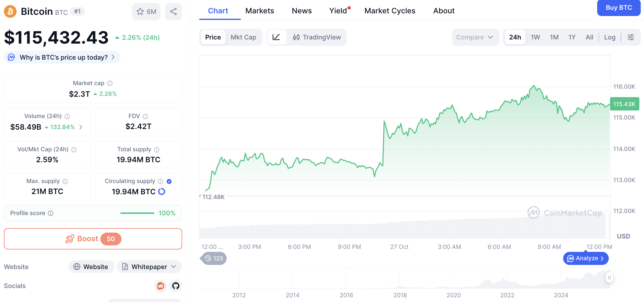Screen dimensions: 644x302
Task: Click the Buy BTC button
Action: (619, 8)
